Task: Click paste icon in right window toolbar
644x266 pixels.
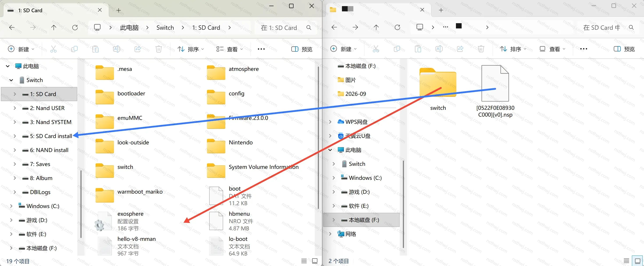Action: (418, 49)
